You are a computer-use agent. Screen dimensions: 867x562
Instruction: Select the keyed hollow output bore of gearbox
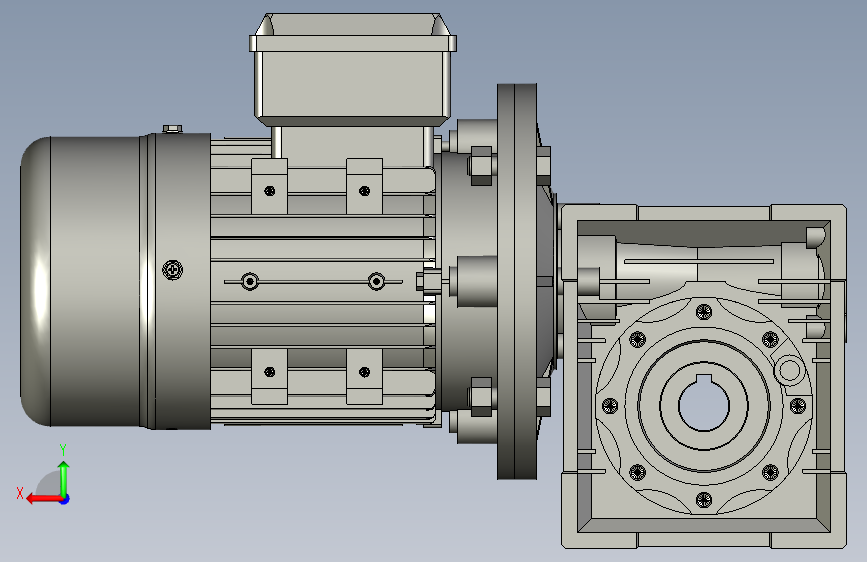pos(703,404)
